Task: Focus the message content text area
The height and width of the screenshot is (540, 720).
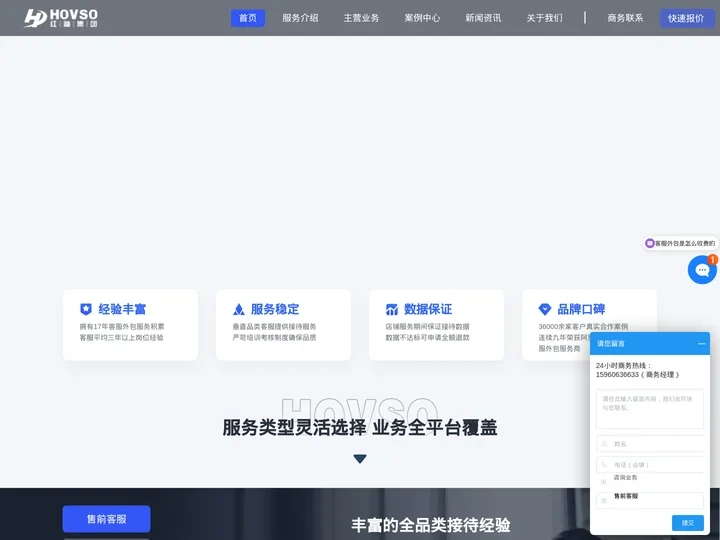Action: [x=649, y=409]
